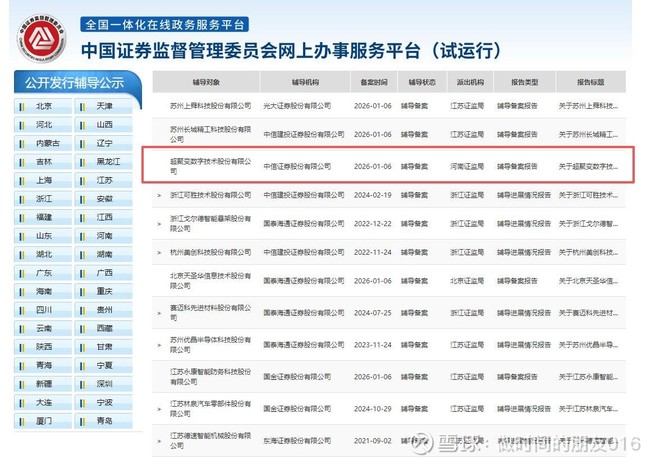Click 光大证券股份有限公司 cell
This screenshot has height=464, width=660.
(297, 106)
